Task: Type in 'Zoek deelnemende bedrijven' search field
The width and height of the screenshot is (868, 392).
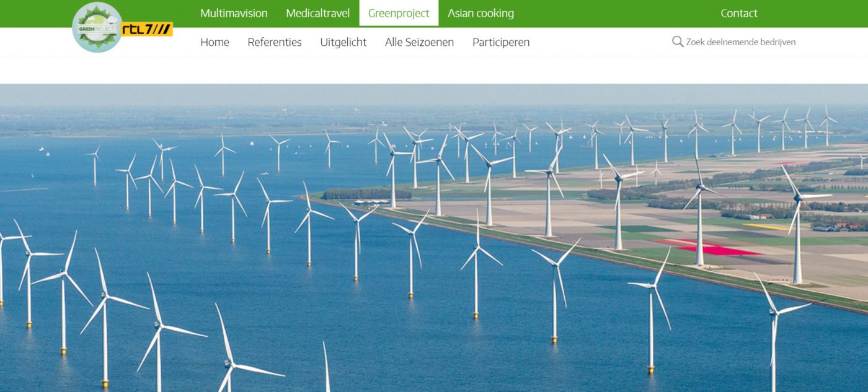Action: (740, 42)
